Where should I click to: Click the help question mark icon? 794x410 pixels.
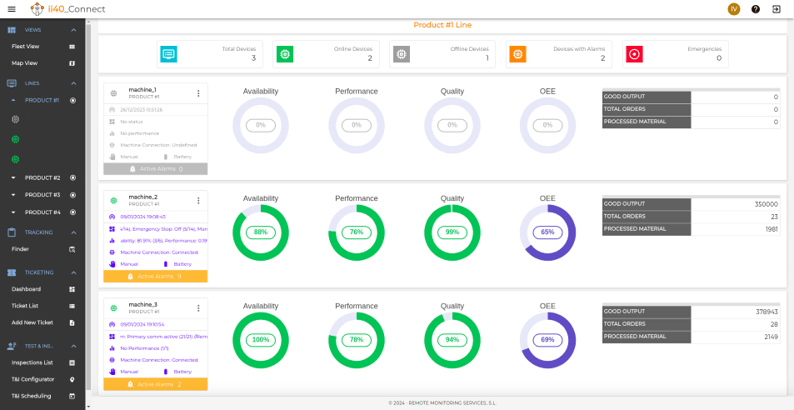(x=756, y=9)
